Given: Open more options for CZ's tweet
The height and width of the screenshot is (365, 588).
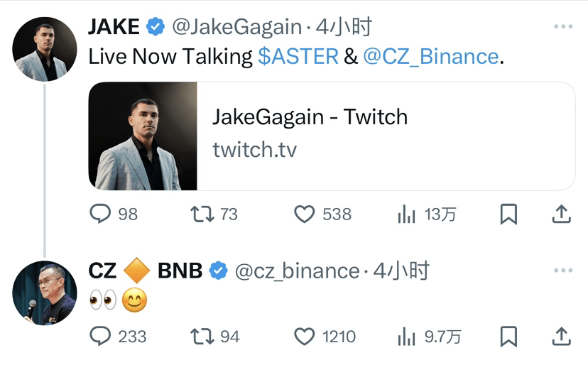Looking at the screenshot, I should [x=562, y=271].
